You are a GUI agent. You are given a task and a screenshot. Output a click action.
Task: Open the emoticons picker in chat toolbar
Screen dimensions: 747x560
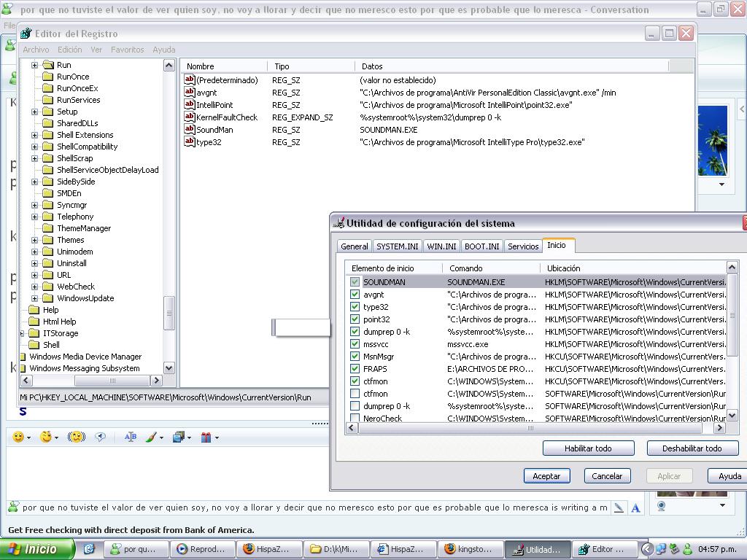[x=18, y=437]
